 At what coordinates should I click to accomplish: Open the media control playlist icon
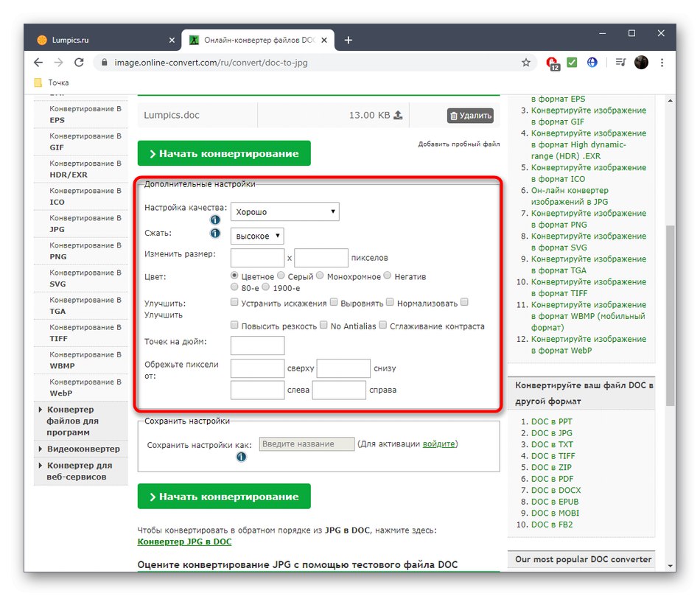pos(620,63)
